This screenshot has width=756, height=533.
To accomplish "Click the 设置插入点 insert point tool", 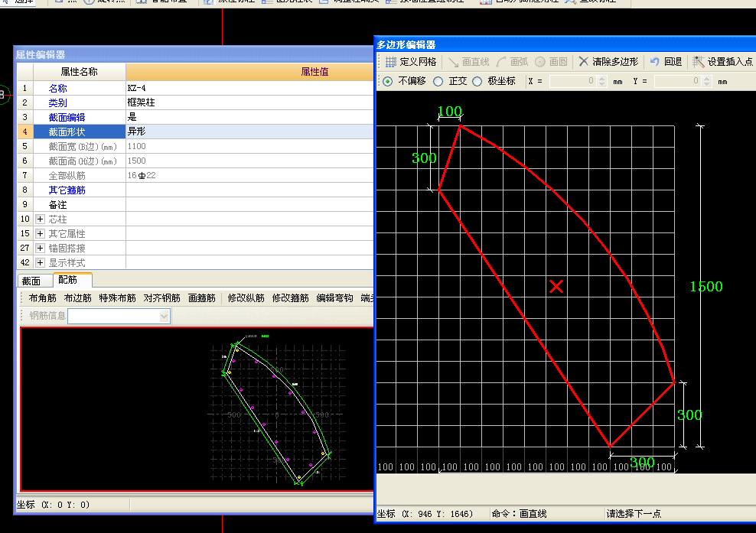I will 723,62.
